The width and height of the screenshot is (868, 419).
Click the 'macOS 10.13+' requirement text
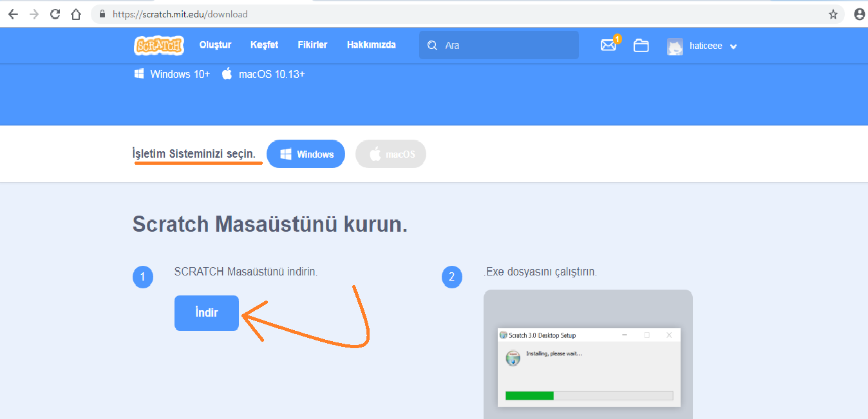(272, 74)
